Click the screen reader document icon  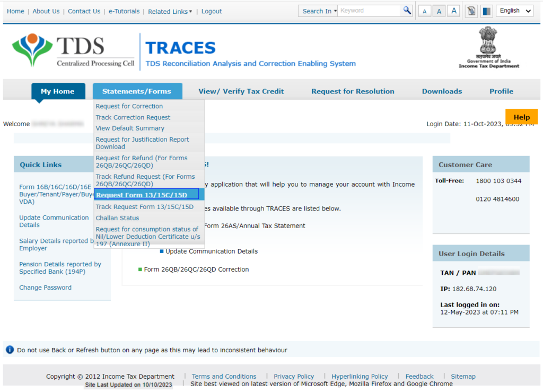click(x=471, y=11)
